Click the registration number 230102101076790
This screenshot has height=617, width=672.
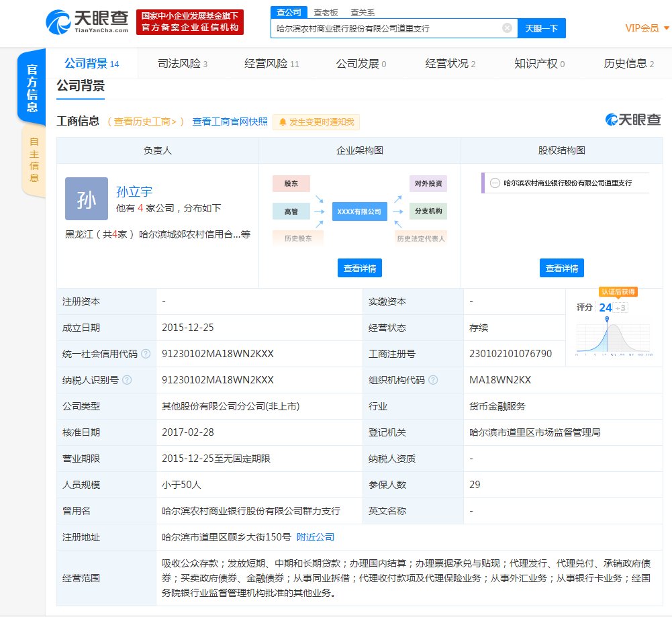(510, 354)
